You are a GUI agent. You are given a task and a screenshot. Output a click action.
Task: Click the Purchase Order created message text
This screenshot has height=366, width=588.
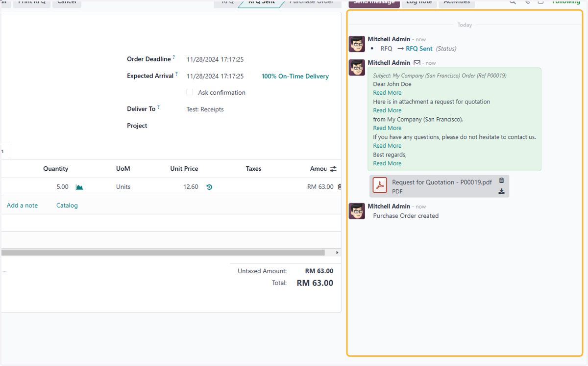coord(406,216)
